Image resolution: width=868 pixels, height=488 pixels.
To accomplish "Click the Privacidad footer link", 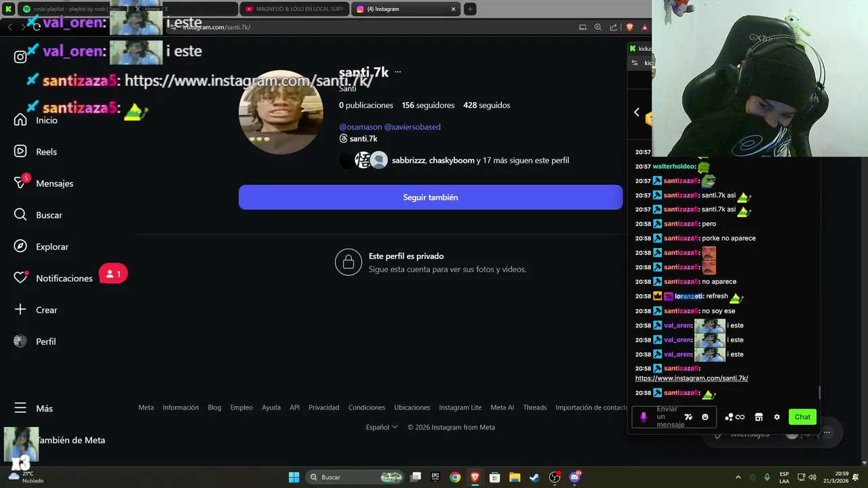I will pyautogui.click(x=323, y=407).
